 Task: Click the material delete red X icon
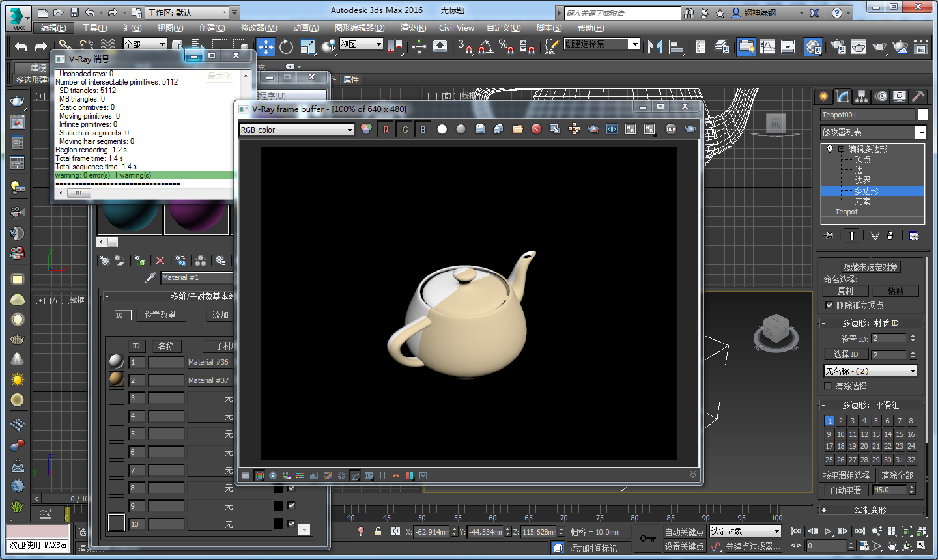point(160,260)
